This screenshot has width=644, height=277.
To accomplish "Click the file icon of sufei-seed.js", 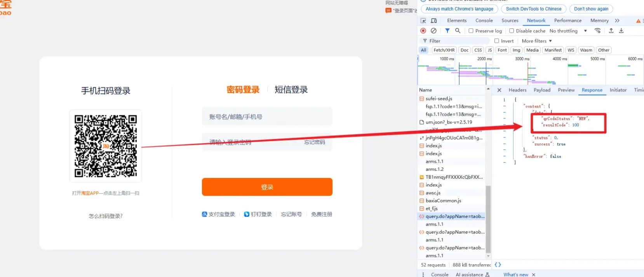I will (421, 99).
